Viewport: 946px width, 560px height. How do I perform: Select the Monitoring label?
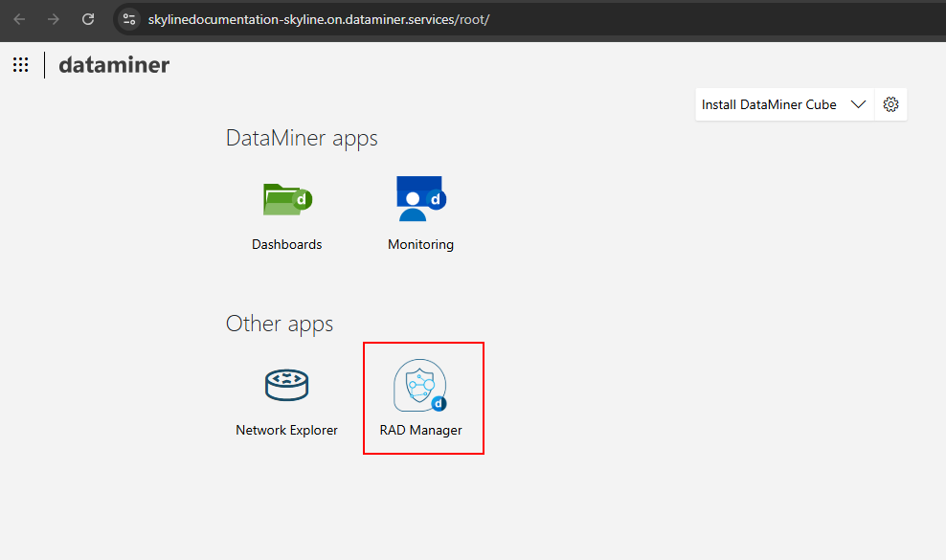(419, 243)
